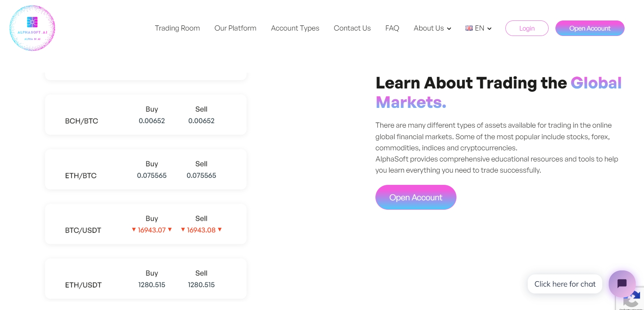Click Open Account in the header

(590, 28)
